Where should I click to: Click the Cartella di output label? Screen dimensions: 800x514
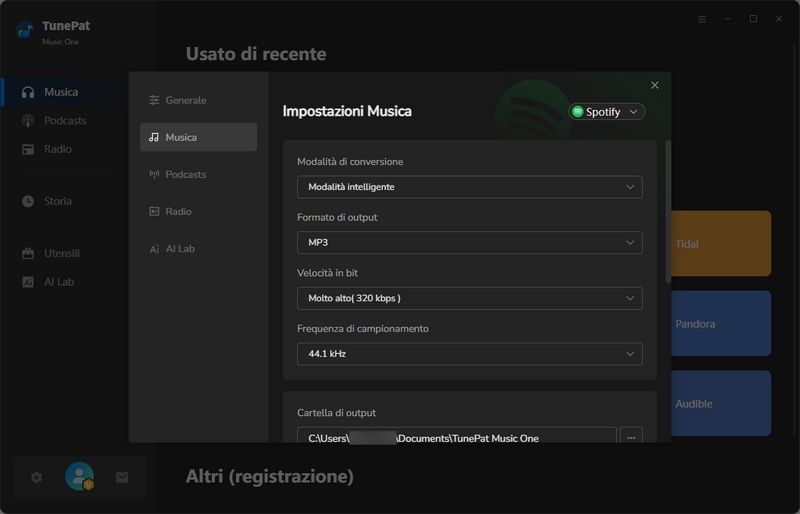tap(336, 412)
